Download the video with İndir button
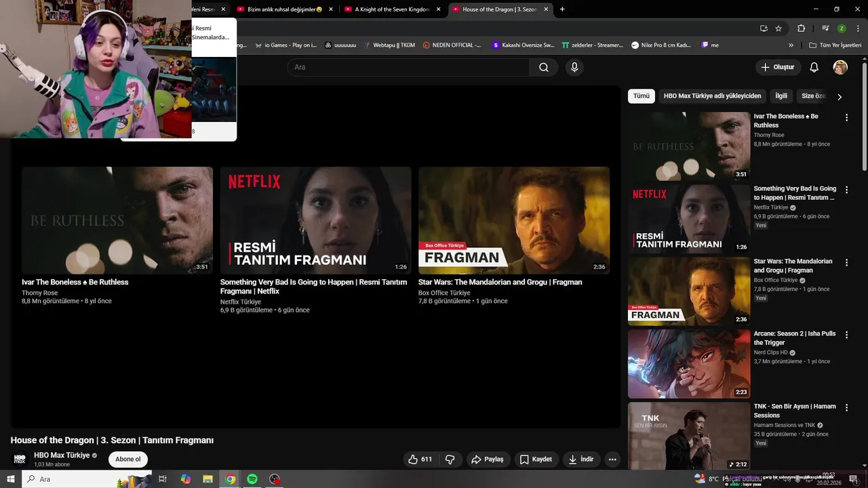Viewport: 868px width, 488px height. (581, 459)
